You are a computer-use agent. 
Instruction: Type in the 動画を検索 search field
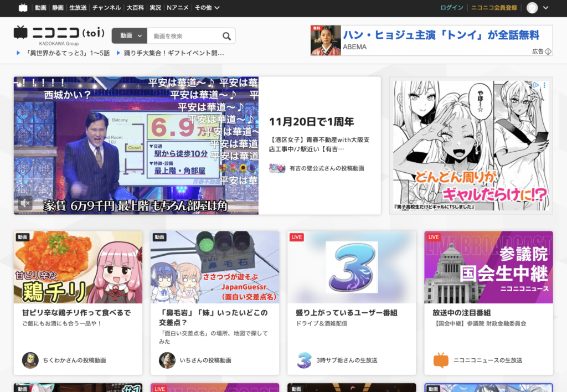(183, 36)
